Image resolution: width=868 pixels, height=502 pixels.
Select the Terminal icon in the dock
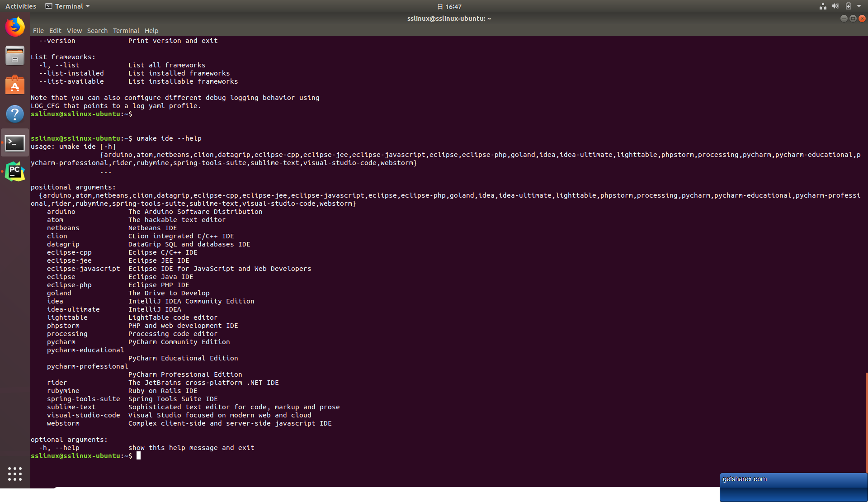15,143
